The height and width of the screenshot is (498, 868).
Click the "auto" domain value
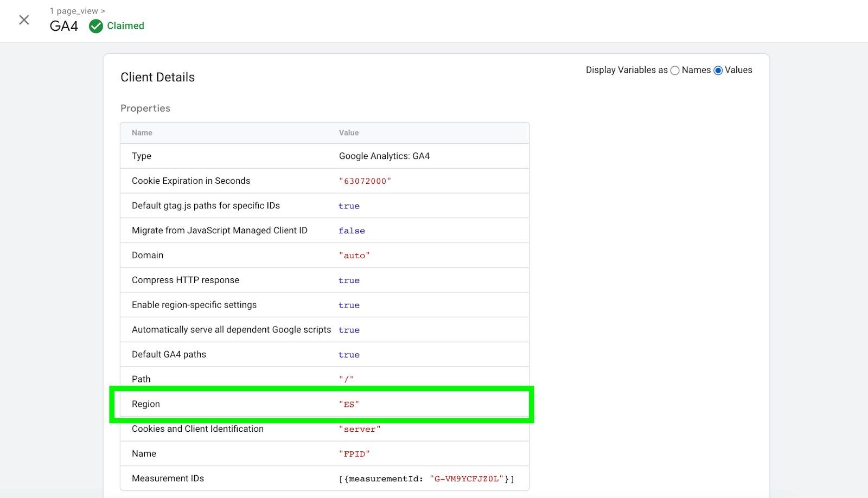point(354,256)
